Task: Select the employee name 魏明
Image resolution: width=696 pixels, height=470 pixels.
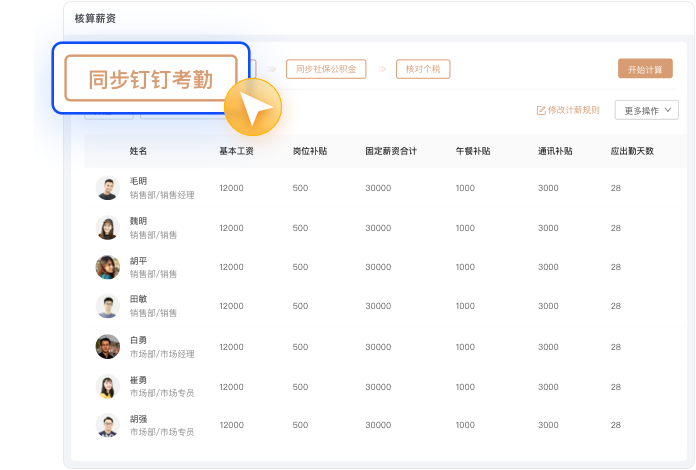Action: point(138,221)
